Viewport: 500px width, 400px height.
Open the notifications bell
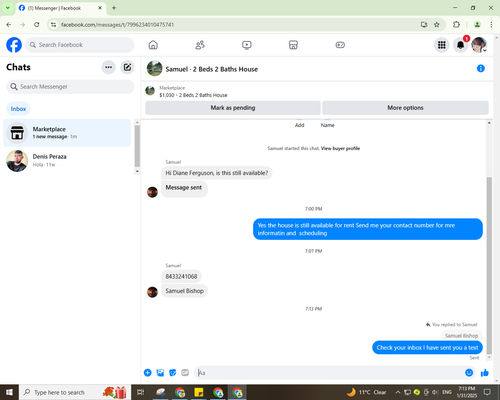461,45
